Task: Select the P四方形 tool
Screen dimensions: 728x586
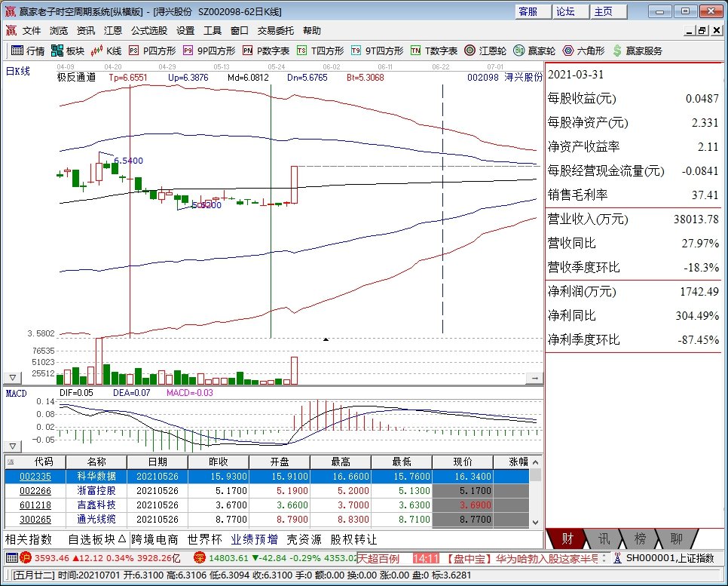Action: 152,51
